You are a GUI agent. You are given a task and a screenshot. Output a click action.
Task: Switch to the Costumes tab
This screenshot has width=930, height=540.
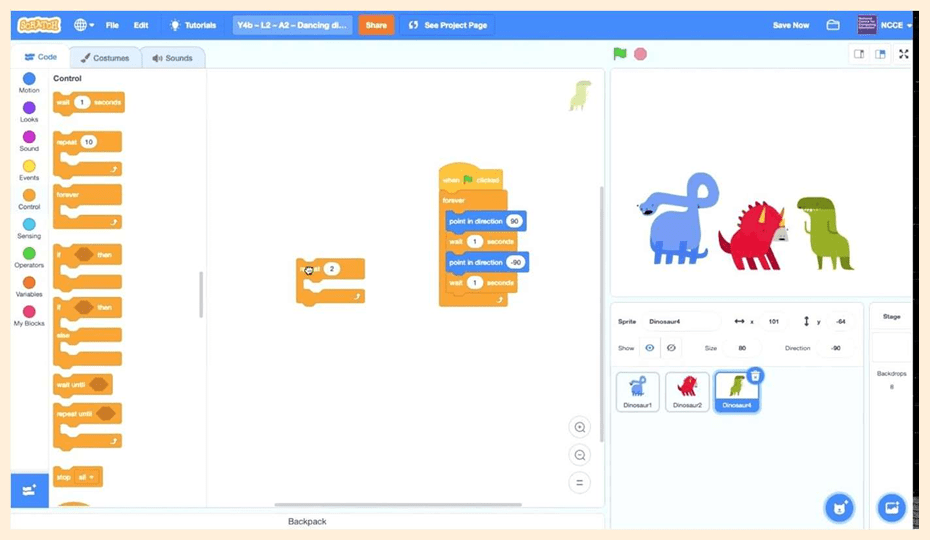pyautogui.click(x=106, y=58)
